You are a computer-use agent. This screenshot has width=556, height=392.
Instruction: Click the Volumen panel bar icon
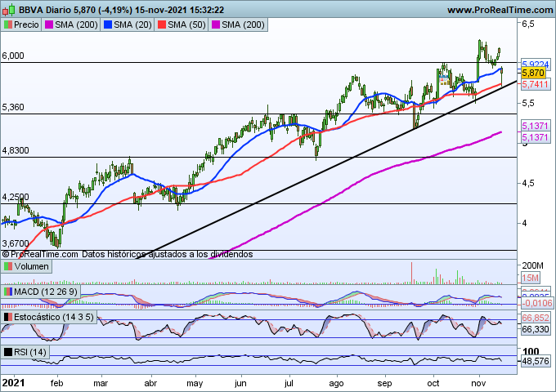[8, 266]
